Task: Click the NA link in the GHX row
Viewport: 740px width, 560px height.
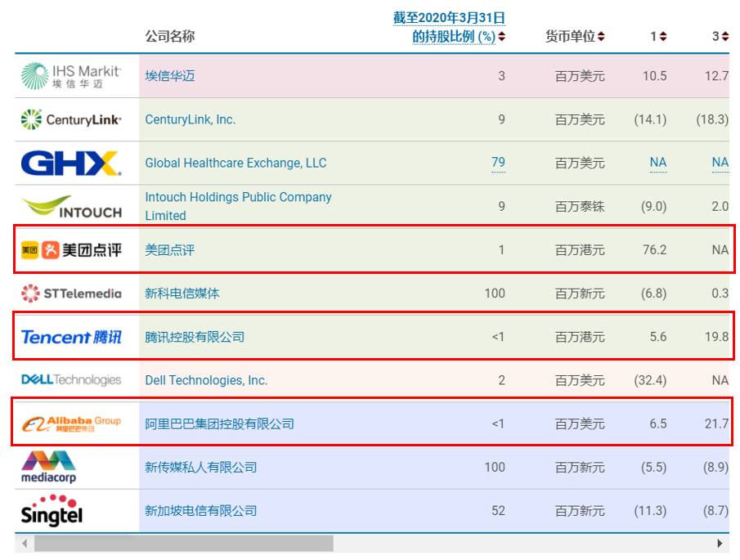Action: pyautogui.click(x=658, y=162)
